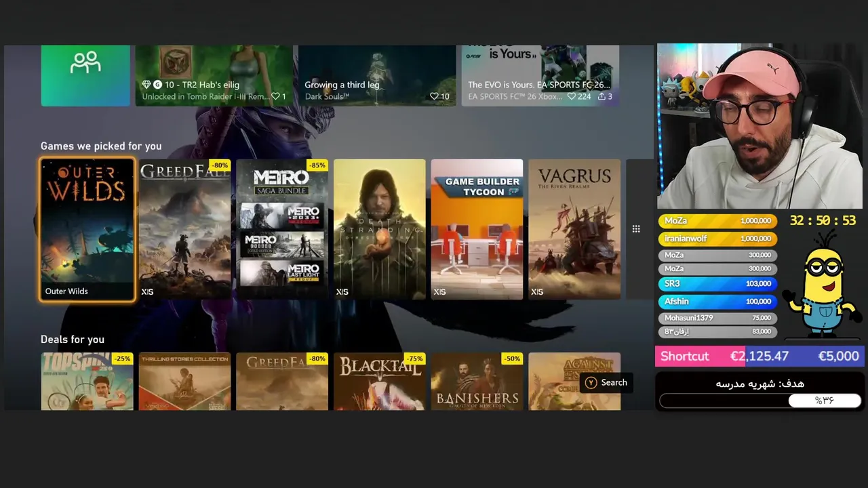868x488 pixels.
Task: Click the €5,000 goal amount
Action: pos(838,356)
